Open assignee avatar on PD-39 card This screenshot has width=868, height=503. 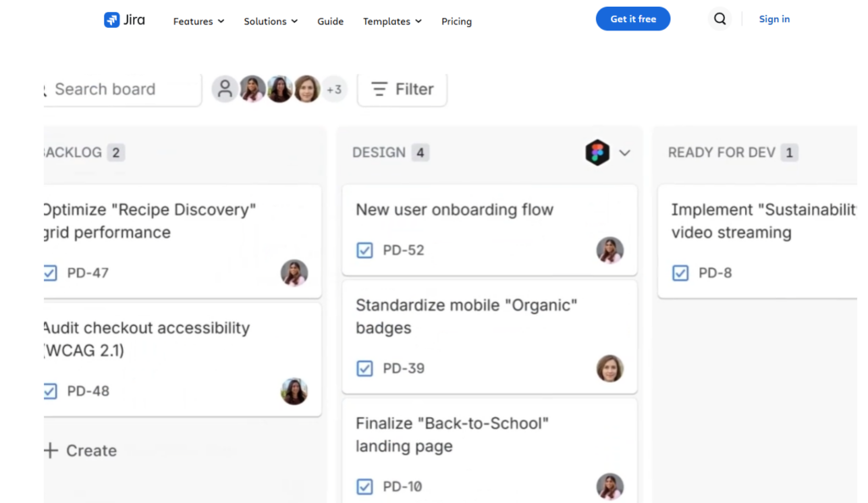pyautogui.click(x=610, y=368)
